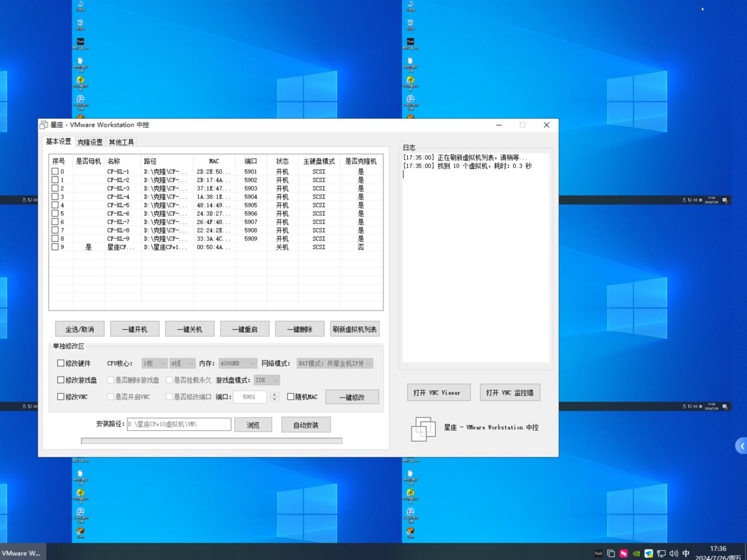Expand the 内存 4096MB dropdown
This screenshot has width=747, height=560.
pyautogui.click(x=238, y=363)
